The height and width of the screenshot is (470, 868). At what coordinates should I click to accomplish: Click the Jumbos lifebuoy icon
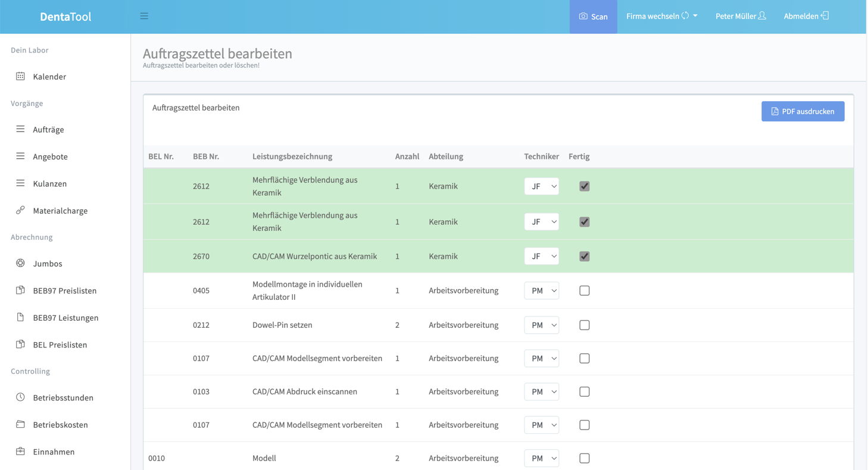(x=20, y=263)
